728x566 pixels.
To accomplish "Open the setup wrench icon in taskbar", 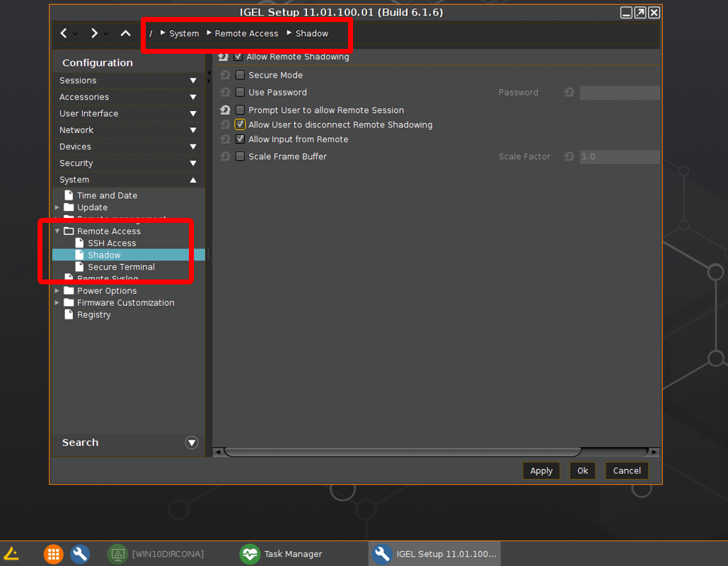I will tap(80, 554).
